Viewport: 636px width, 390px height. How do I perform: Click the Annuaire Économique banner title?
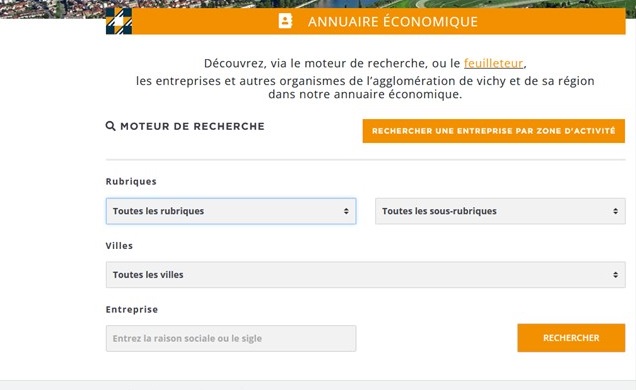click(393, 21)
